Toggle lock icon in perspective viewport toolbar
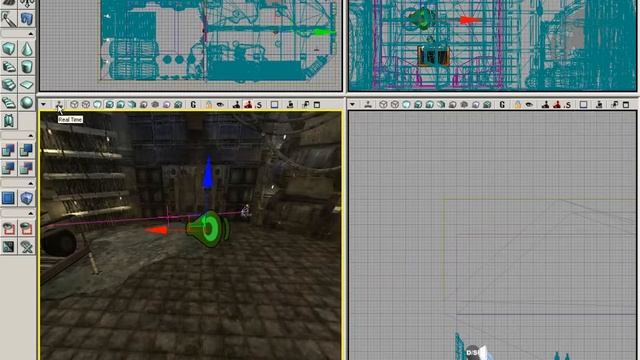640x360 pixels. [x=209, y=105]
